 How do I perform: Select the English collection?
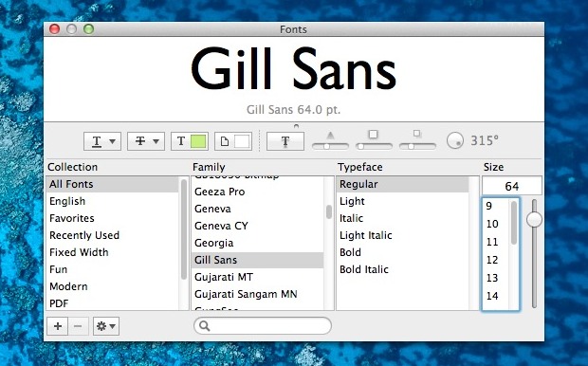point(113,201)
